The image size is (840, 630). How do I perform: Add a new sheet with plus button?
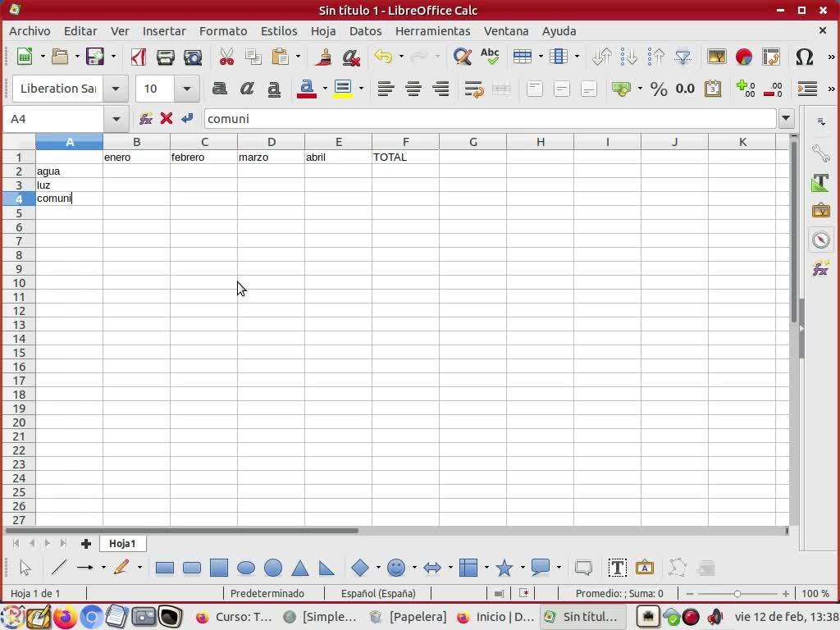click(x=85, y=544)
